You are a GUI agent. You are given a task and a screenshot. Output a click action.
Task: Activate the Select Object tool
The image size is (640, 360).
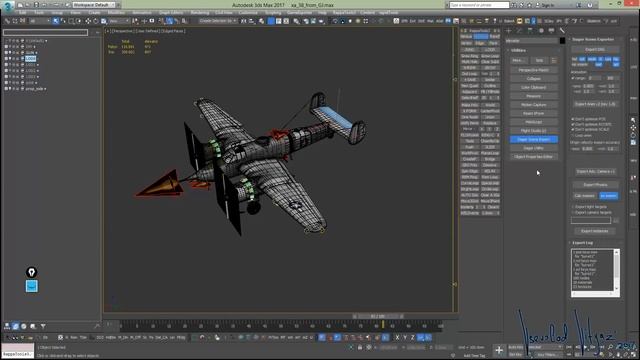[x=56, y=21]
